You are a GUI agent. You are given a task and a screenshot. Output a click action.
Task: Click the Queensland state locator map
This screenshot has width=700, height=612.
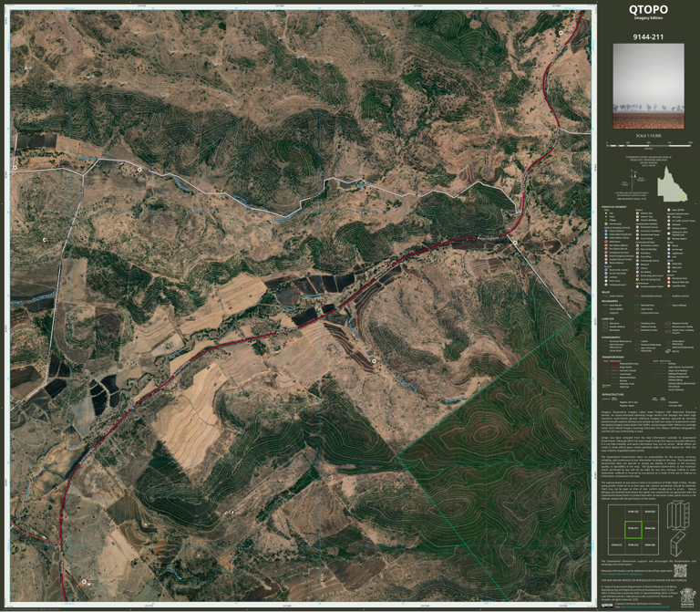point(673,184)
